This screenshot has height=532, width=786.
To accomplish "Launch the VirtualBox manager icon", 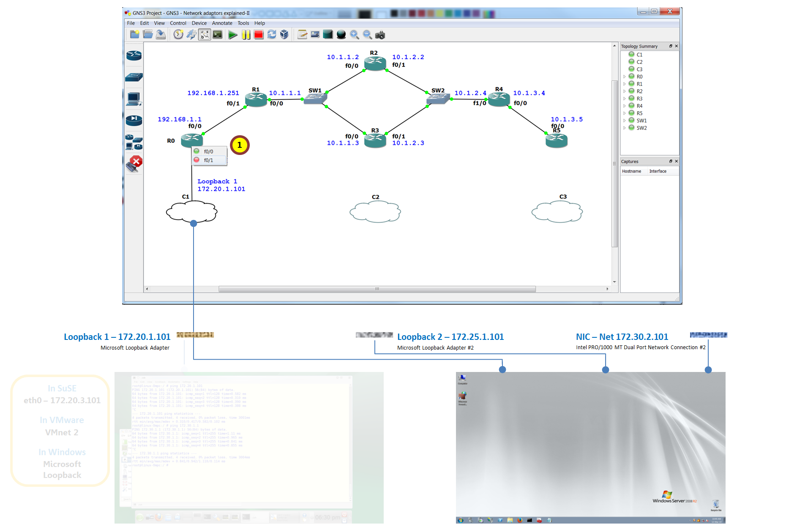I will 284,35.
